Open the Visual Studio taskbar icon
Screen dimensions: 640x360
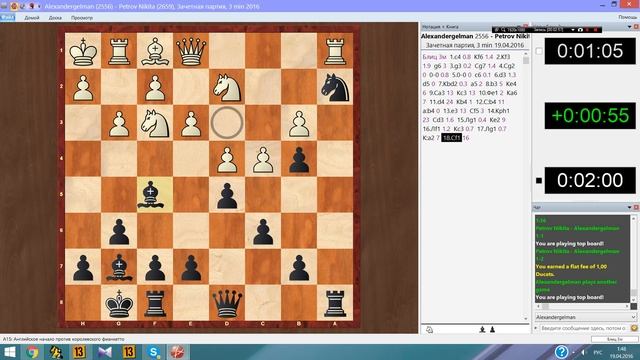(105, 352)
